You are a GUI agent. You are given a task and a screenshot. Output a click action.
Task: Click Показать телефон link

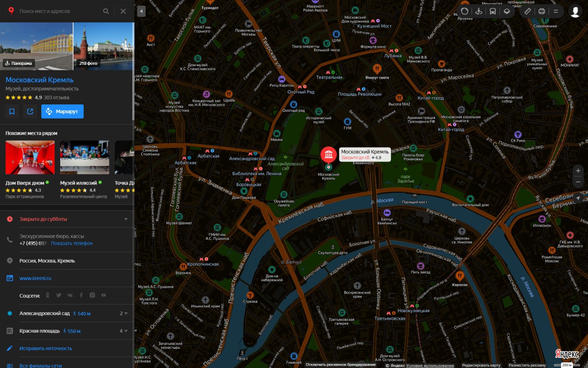pyautogui.click(x=72, y=243)
